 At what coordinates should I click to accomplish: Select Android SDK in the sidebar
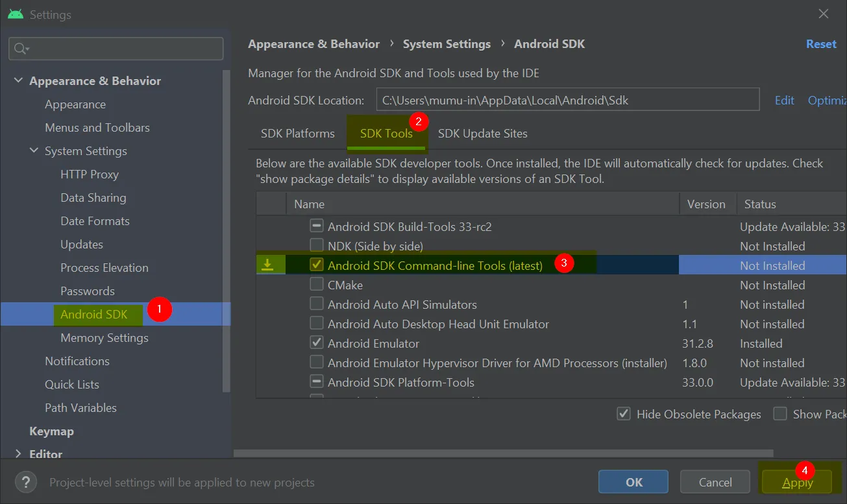click(x=94, y=315)
